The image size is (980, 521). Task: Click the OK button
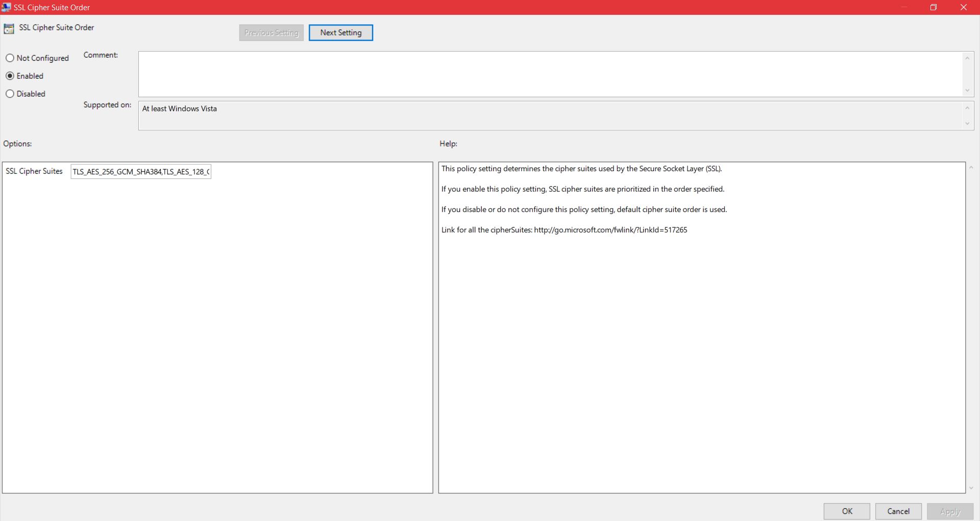pyautogui.click(x=847, y=511)
